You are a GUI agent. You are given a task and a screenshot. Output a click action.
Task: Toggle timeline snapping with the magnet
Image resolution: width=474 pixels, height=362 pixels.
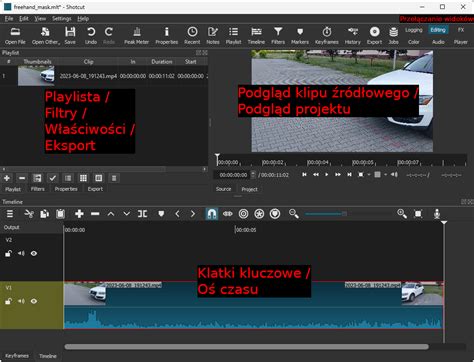212,214
